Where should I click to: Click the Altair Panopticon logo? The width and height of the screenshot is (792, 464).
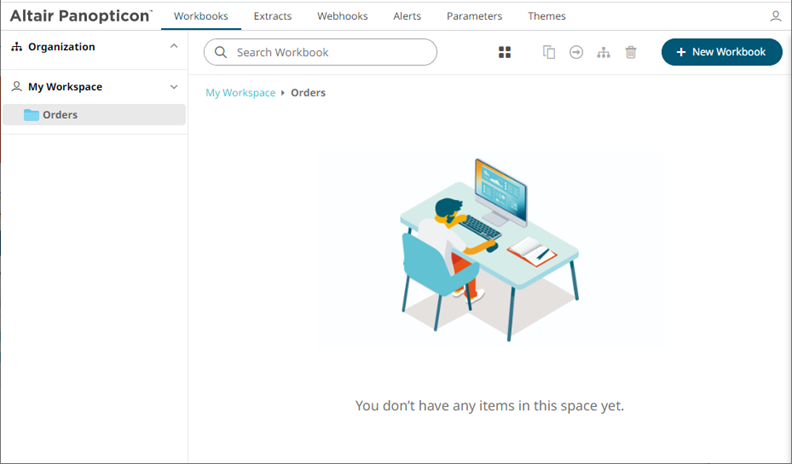[x=81, y=16]
